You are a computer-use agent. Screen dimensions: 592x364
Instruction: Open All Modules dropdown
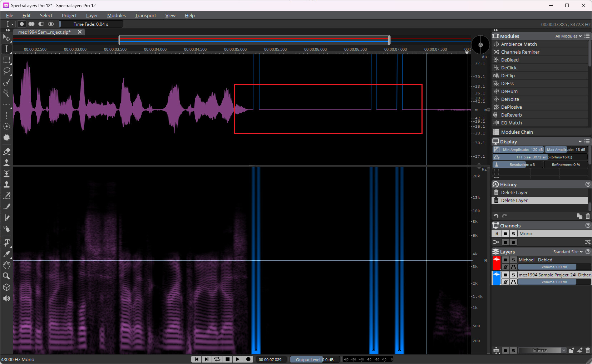568,36
